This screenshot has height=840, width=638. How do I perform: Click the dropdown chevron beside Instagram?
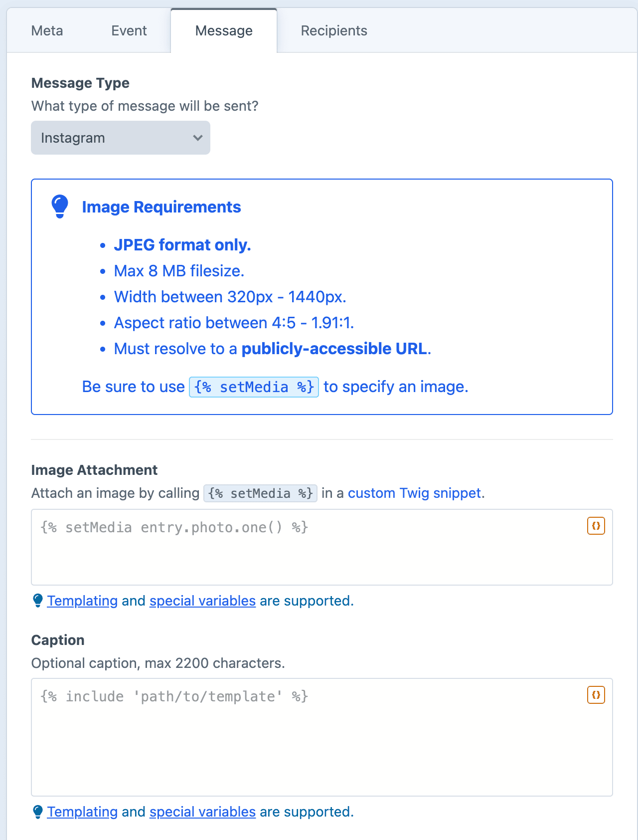coord(198,138)
